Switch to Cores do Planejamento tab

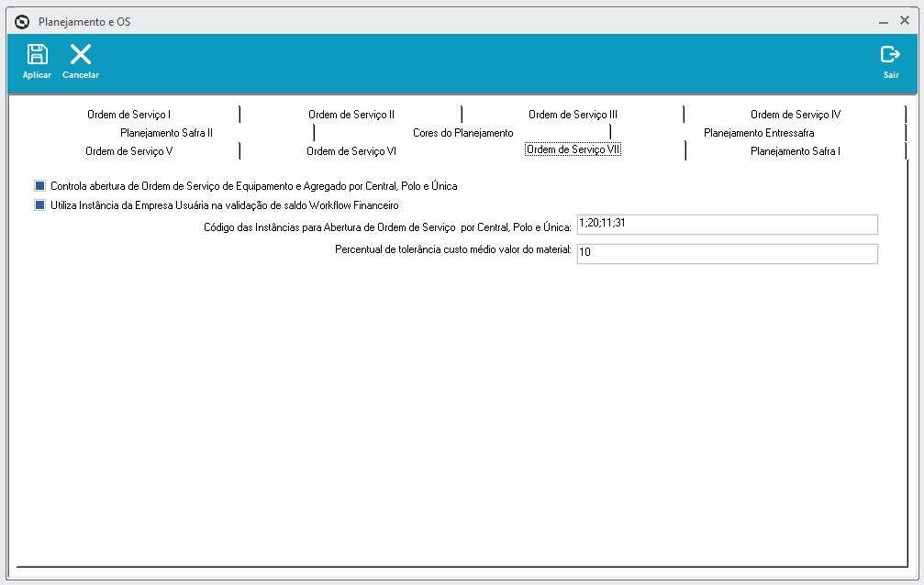tap(462, 133)
